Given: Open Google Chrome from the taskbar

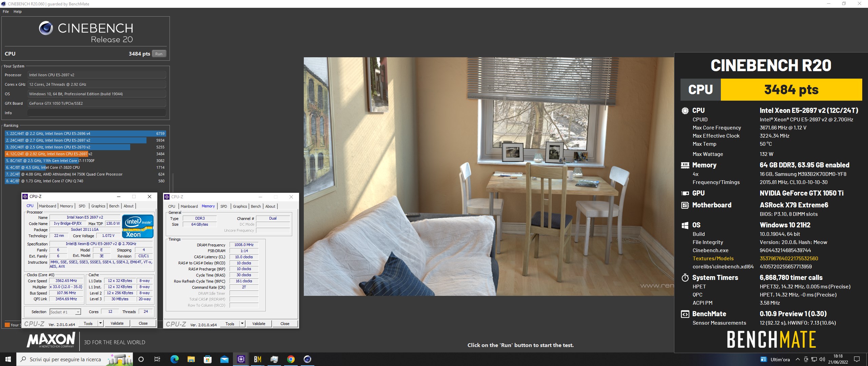Looking at the screenshot, I should point(291,359).
